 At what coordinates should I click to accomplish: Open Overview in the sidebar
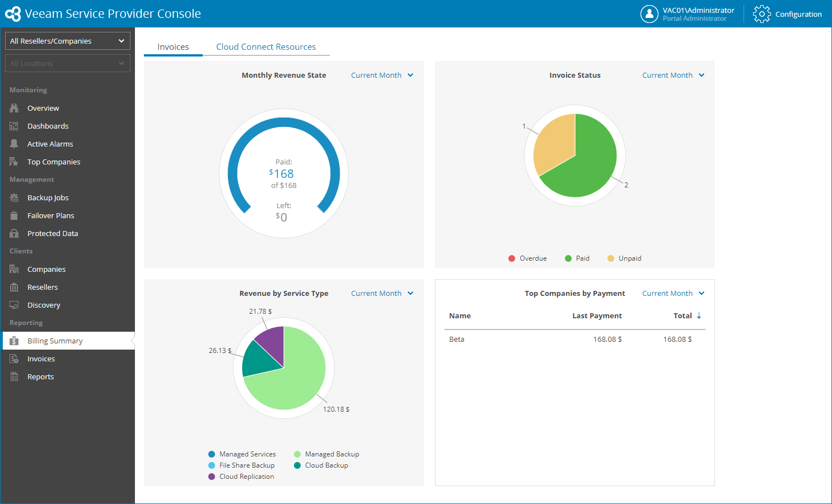click(x=68, y=108)
